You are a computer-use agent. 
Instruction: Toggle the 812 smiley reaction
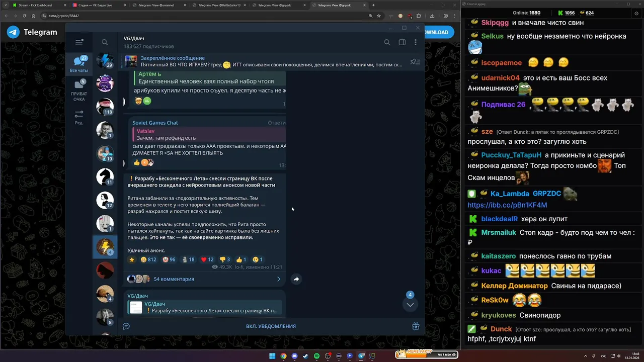(148, 260)
